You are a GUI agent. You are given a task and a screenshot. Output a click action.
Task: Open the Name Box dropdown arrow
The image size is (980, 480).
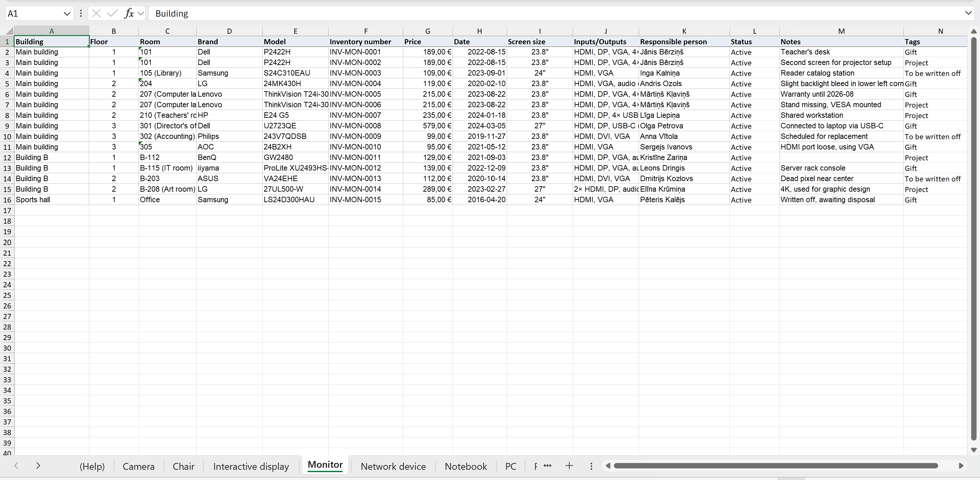click(x=67, y=14)
